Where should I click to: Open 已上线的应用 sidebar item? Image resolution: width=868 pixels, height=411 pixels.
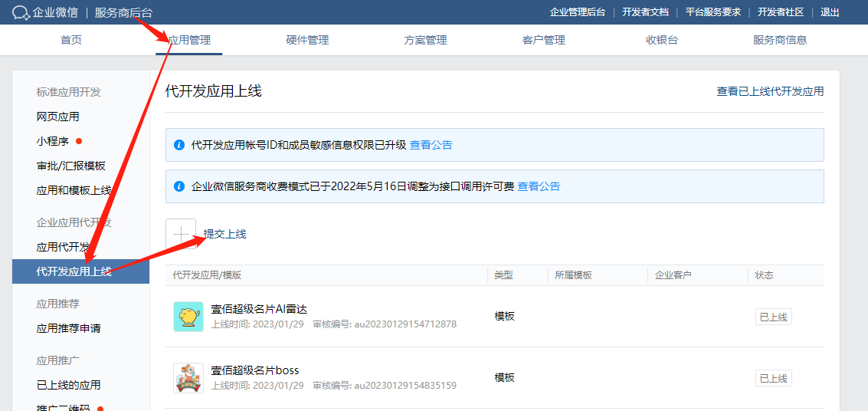pos(68,384)
